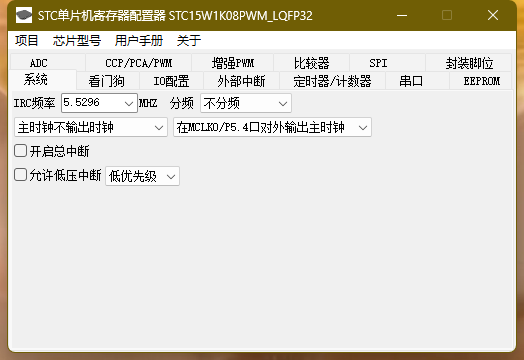Switch to the IO配置 tab

pyautogui.click(x=171, y=81)
